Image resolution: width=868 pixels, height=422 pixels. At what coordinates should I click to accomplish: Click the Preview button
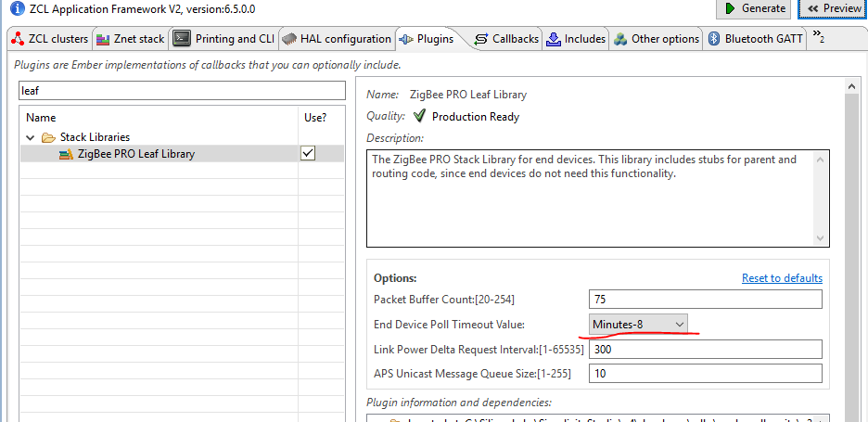[830, 8]
